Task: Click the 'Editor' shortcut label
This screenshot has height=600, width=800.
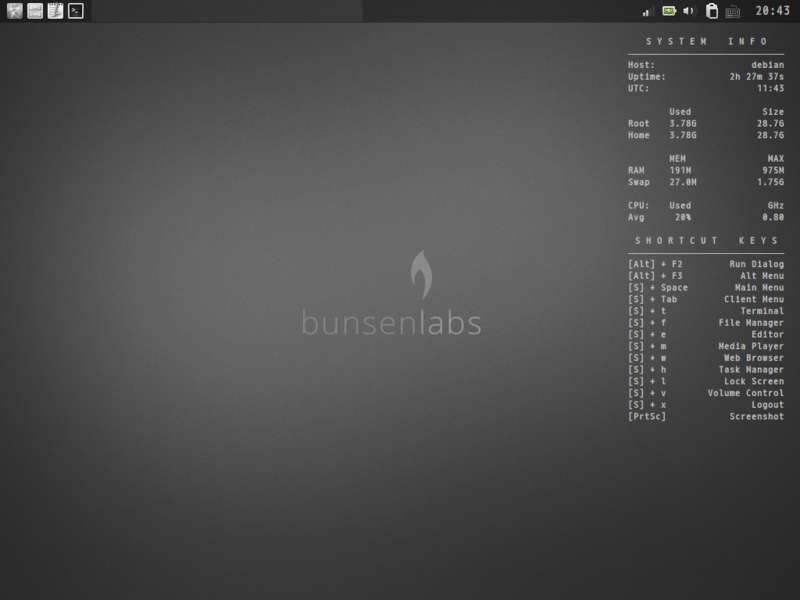Action: tap(767, 335)
